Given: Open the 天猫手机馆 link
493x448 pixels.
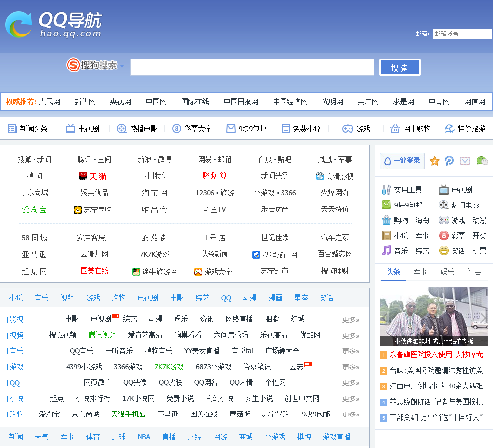Looking at the screenshot, I should 128,414.
